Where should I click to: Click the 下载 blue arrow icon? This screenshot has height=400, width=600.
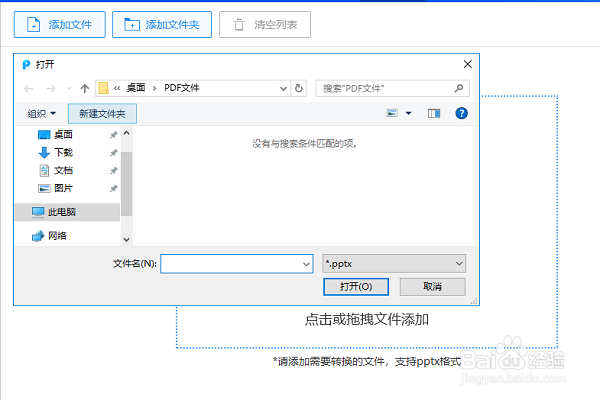coord(44,152)
